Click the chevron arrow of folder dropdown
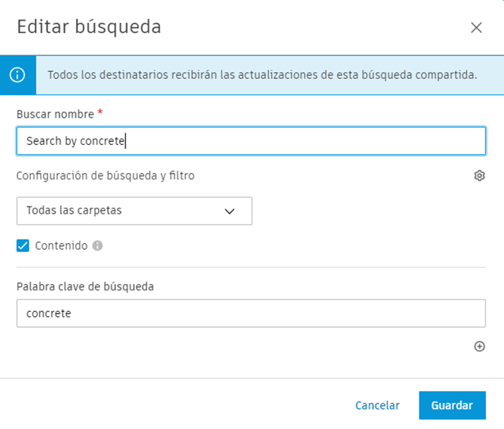 [229, 211]
